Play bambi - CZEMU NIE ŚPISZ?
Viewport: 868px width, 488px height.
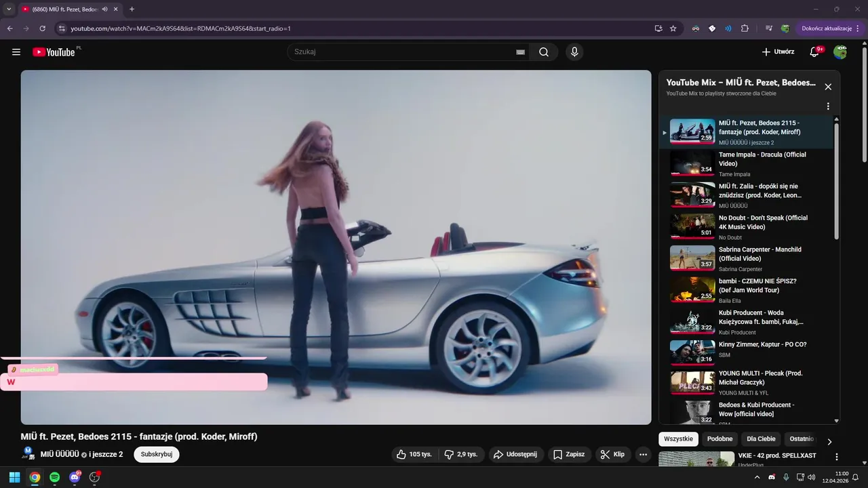(746, 290)
